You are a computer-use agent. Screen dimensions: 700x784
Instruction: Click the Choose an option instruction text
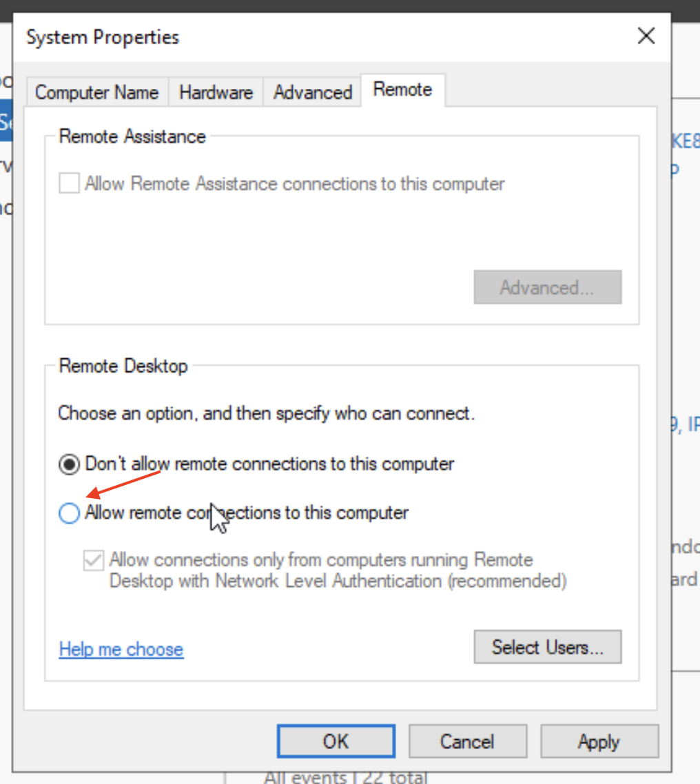[266, 414]
